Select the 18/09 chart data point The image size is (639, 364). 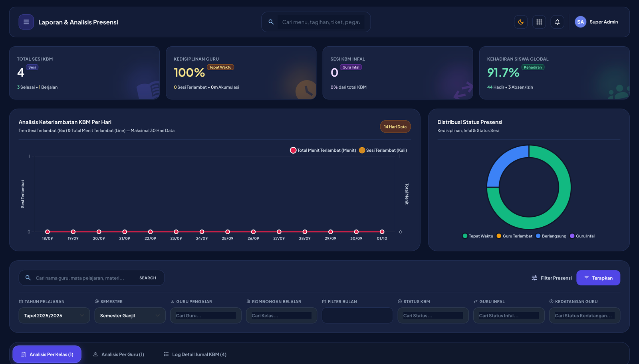[48, 232]
